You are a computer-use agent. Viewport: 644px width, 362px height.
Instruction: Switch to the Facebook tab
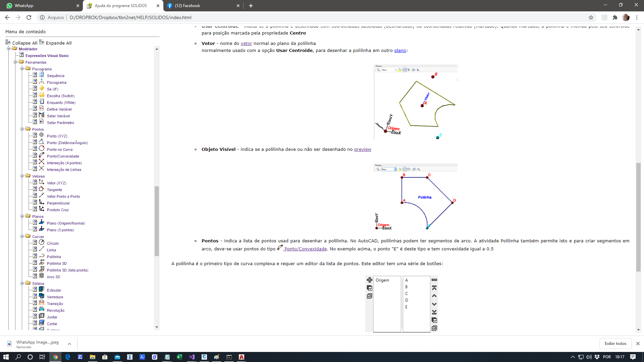tap(203, 6)
